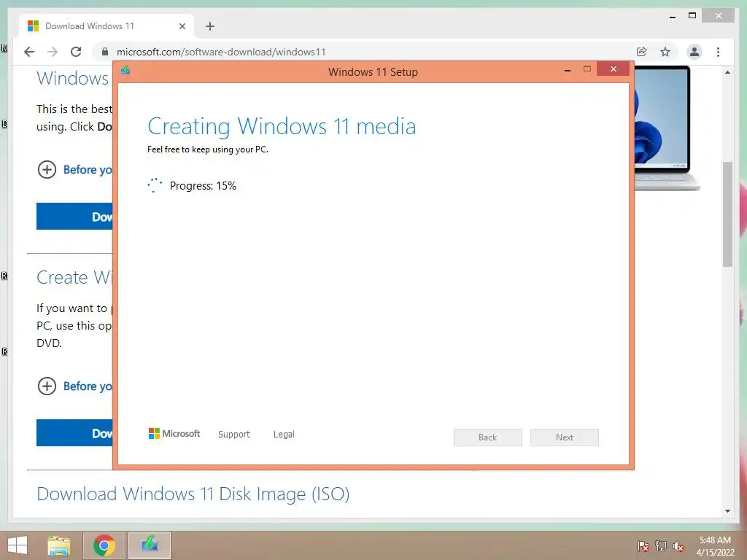Viewport: 747px width, 560px height.
Task: Reload the Microsoft download page
Action: pos(76,52)
